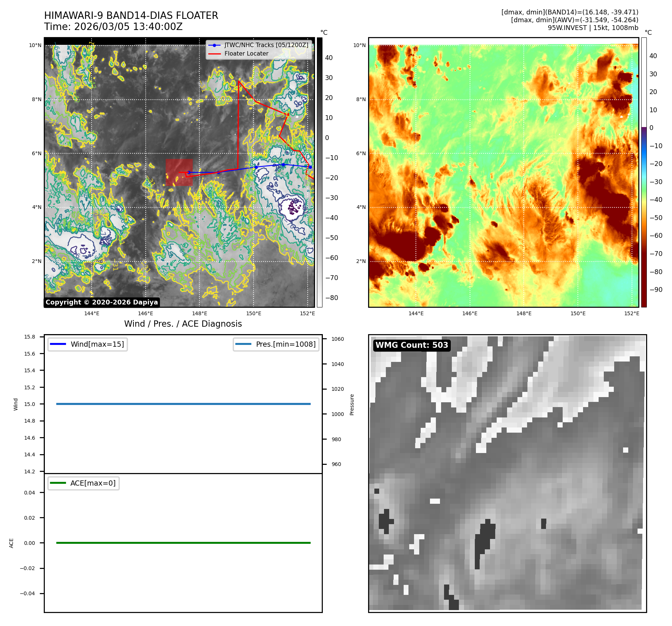Viewport: 672px width, 626px height.
Task: Select the Wind[max=15] legend entry
Action: coord(87,344)
